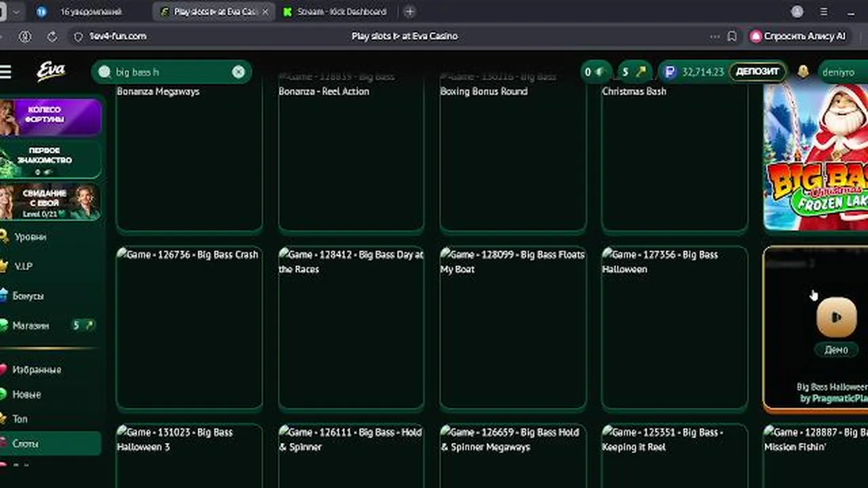Open Big Bass Day at the Races card

(x=351, y=329)
